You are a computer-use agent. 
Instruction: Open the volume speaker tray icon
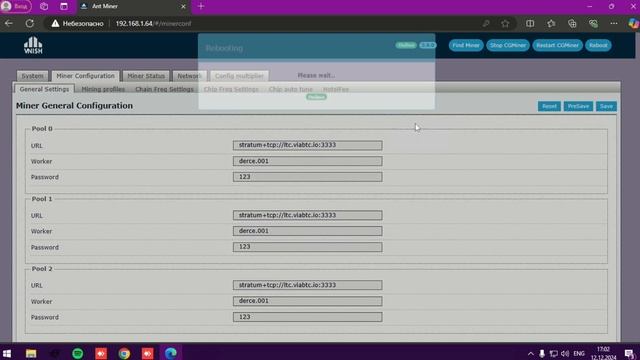pos(565,353)
